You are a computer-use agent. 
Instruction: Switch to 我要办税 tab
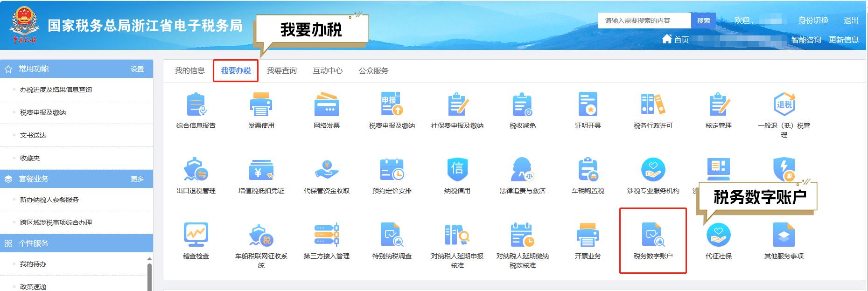click(236, 70)
